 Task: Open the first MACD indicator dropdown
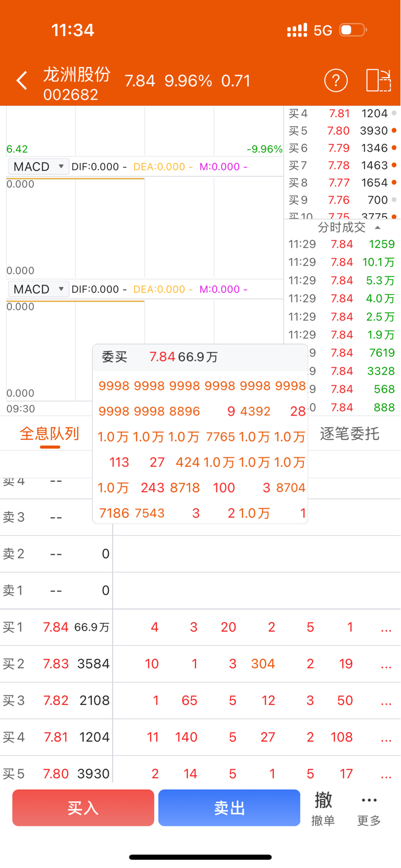point(39,167)
